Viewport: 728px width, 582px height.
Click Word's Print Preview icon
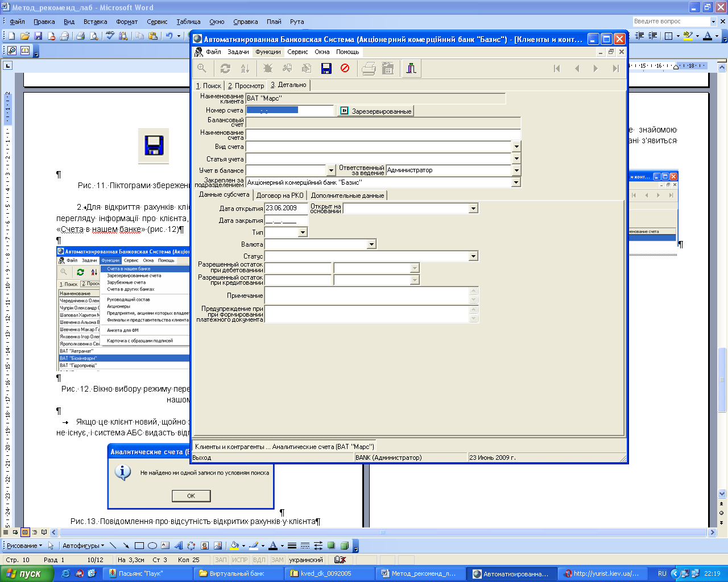[x=94, y=36]
